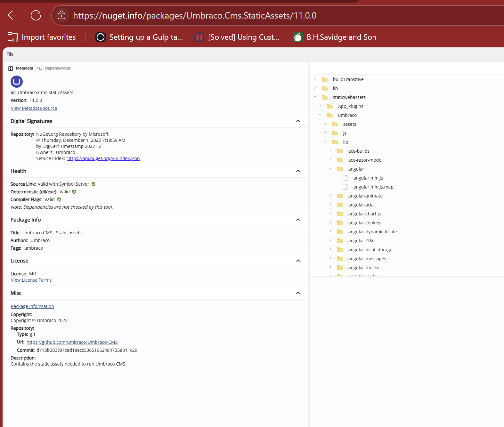Collapse the staticwebassets tree node
The width and height of the screenshot is (504, 427).
pyautogui.click(x=315, y=97)
